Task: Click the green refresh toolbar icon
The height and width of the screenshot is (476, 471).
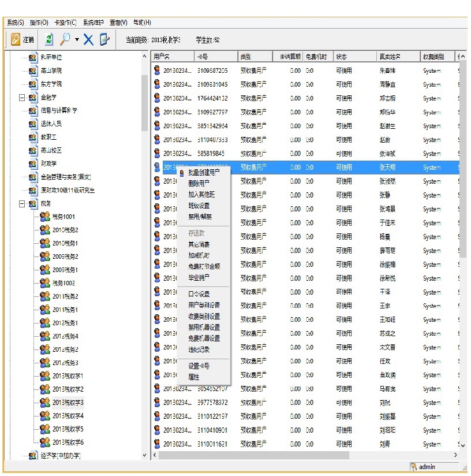Action: 49,40
